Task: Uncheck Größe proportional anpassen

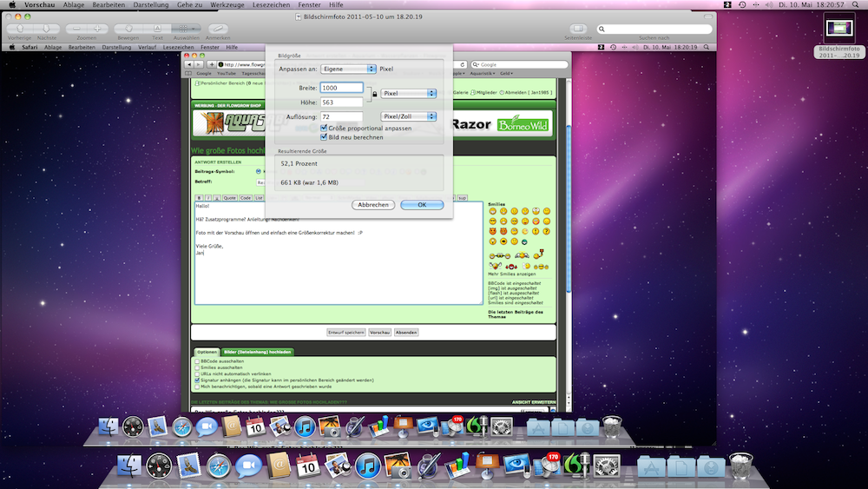Action: 324,128
